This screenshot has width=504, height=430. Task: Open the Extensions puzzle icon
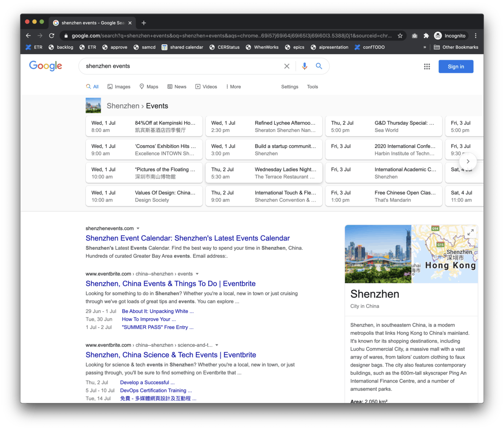point(426,36)
